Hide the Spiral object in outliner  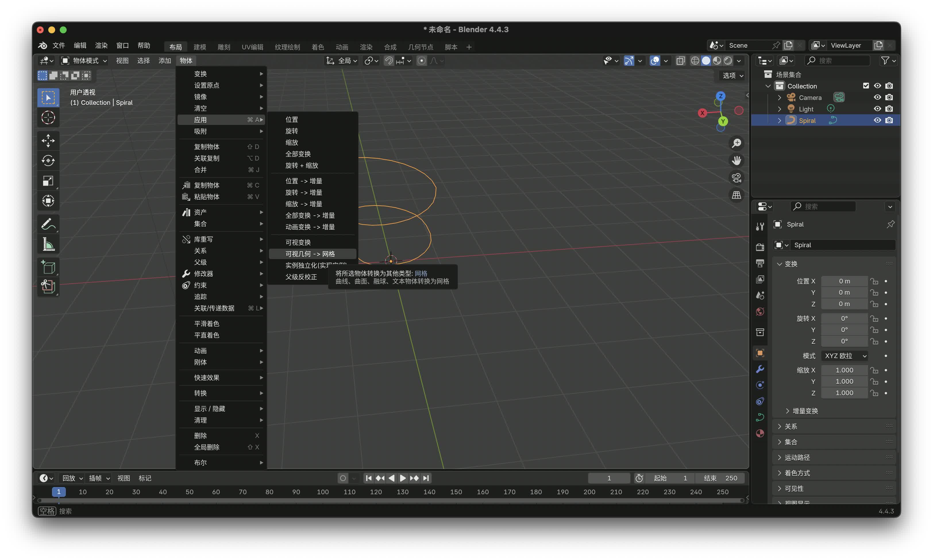877,120
